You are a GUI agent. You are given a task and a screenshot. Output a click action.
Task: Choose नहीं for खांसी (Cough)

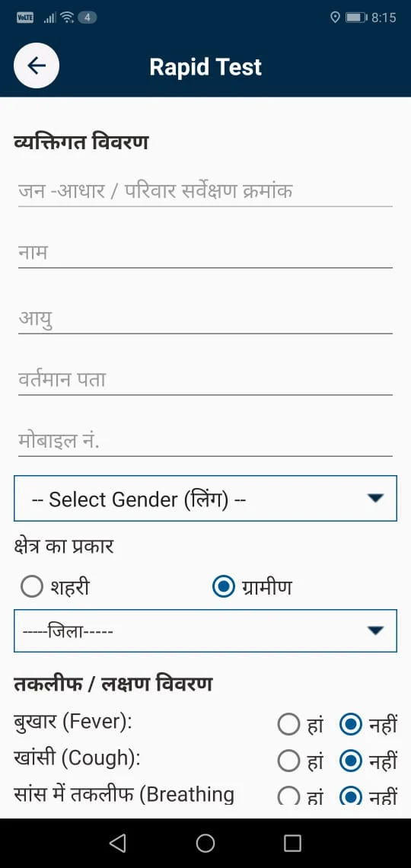pos(350,761)
